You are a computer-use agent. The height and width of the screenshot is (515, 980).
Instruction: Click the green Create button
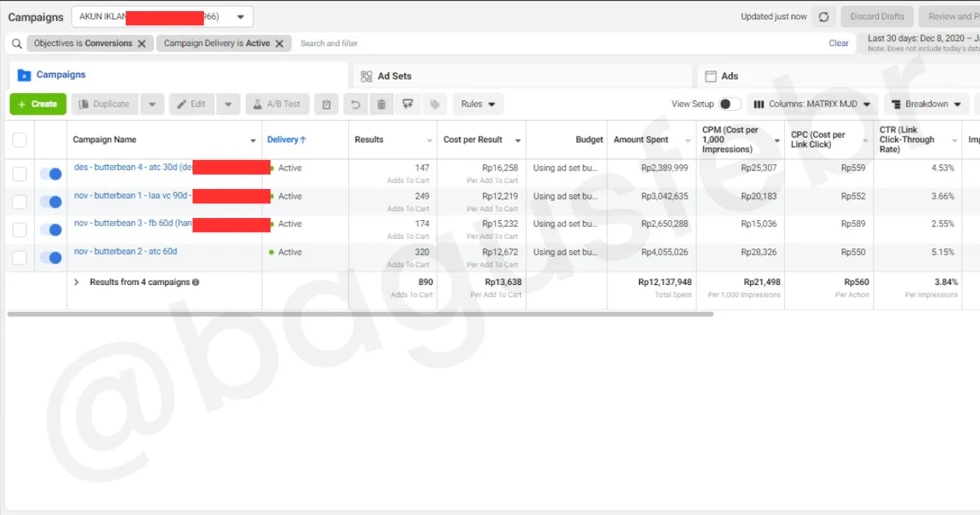tap(38, 104)
